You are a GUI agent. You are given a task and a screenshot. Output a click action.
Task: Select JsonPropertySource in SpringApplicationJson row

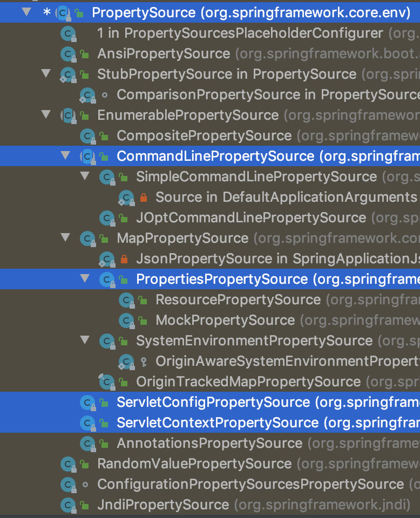(x=210, y=258)
